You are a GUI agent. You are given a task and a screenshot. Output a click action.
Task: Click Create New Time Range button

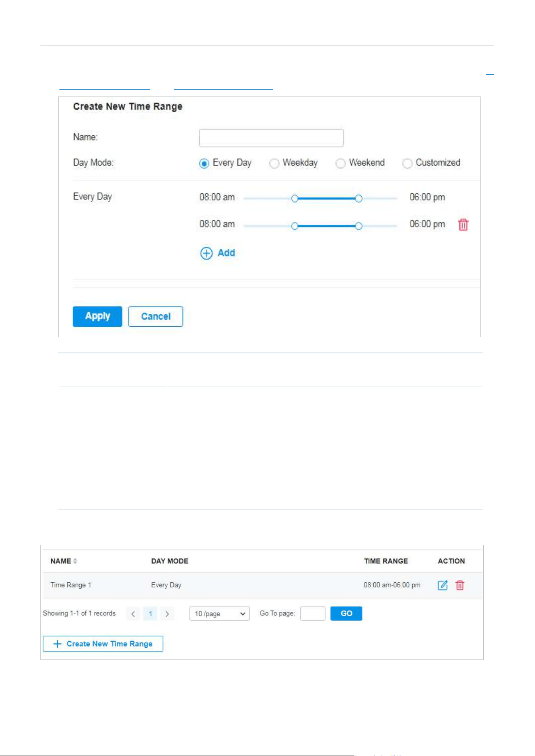[103, 644]
